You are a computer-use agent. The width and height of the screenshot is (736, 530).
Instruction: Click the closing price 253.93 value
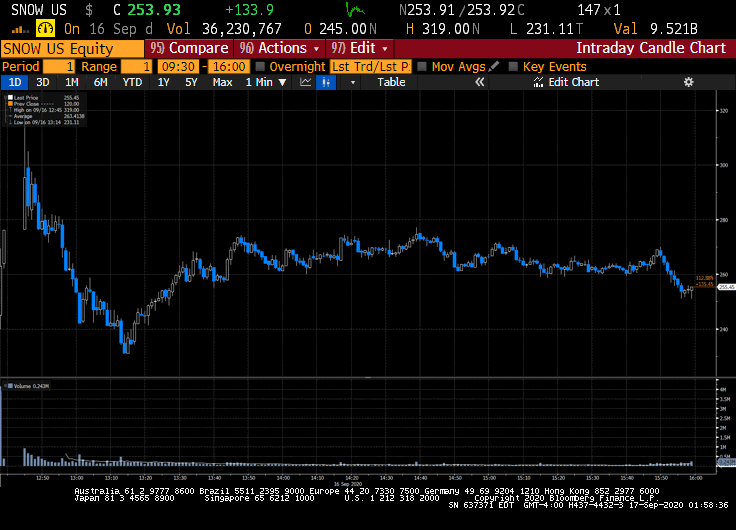154,9
